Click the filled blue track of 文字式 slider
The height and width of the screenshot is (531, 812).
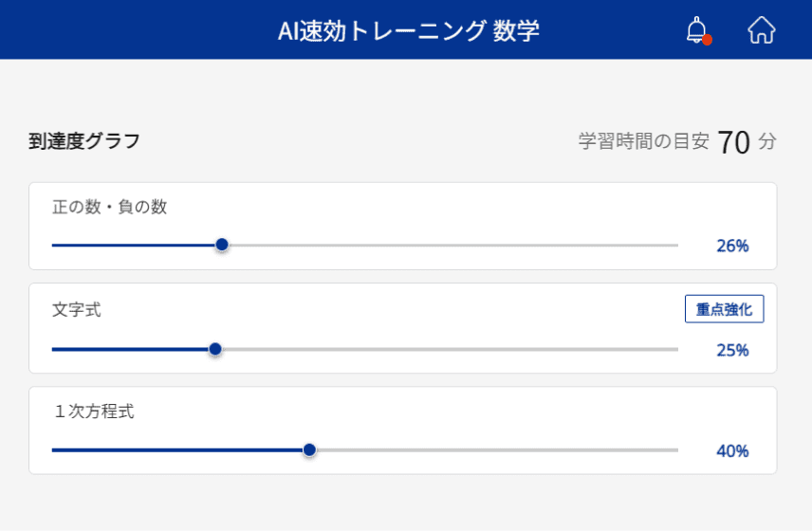(131, 349)
